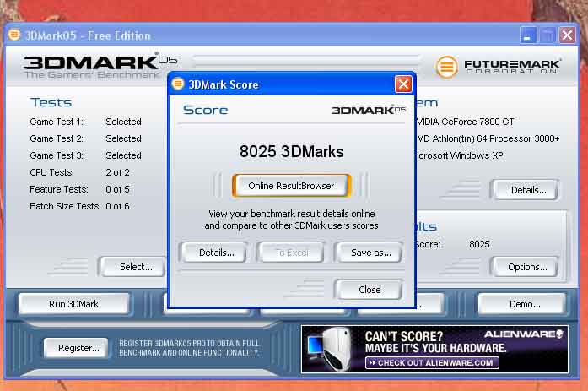The width and height of the screenshot is (588, 391).
Task: Open Details in the 3DMark Score dialog
Action: point(216,253)
